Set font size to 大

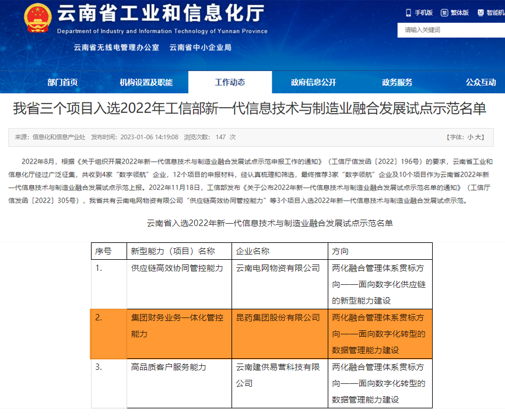click(478, 137)
